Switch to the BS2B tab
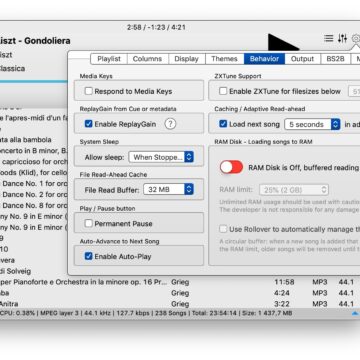The image size is (360, 360). [335, 59]
